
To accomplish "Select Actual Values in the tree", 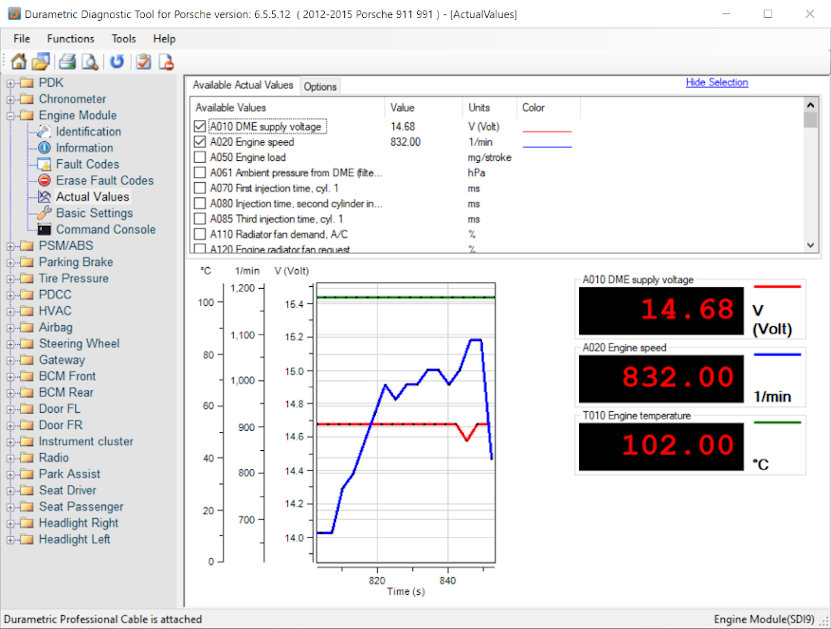I will tap(92, 197).
